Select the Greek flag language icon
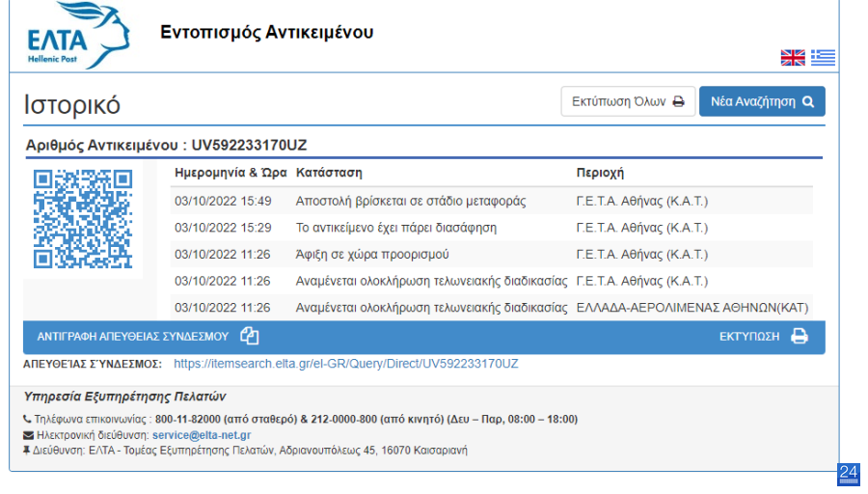The width and height of the screenshot is (868, 494). [x=824, y=58]
